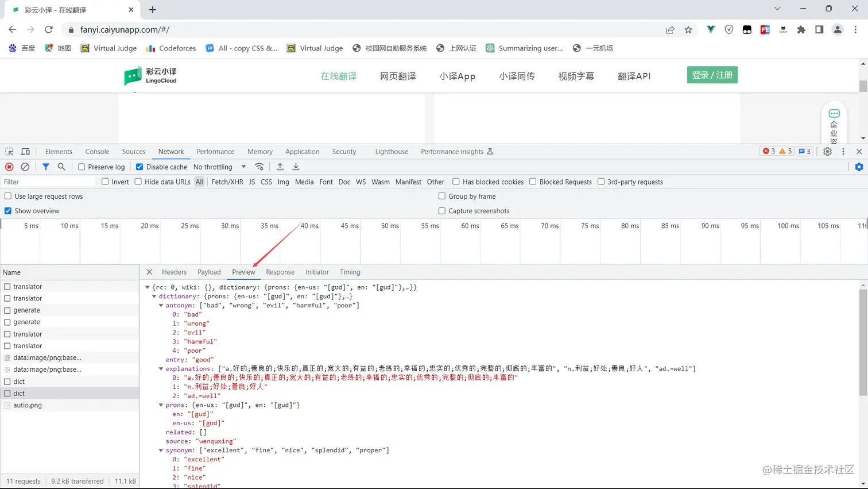Collapse the dictionary node

(154, 297)
